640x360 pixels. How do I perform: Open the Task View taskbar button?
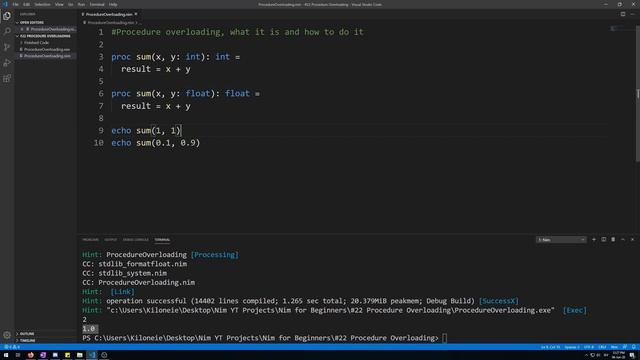click(x=18, y=355)
